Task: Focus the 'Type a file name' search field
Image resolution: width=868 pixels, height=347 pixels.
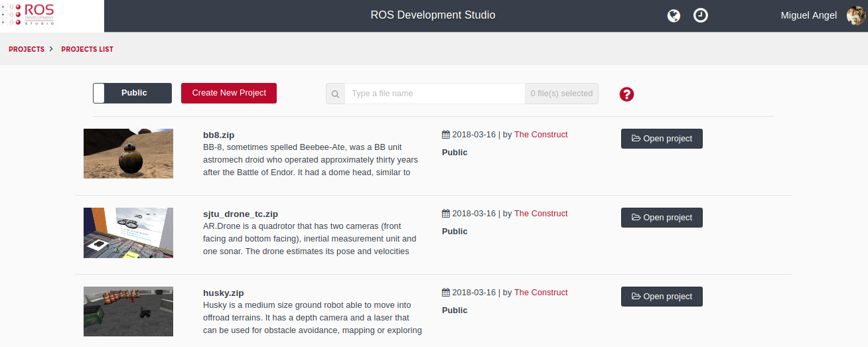Action: point(435,94)
